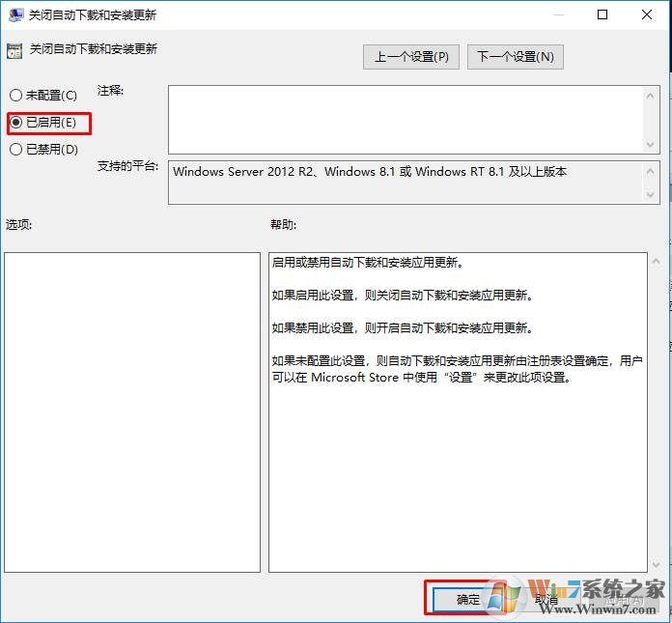
Task: Click the help text 启用或禁用自动下载和安装应用更新
Action: [368, 262]
